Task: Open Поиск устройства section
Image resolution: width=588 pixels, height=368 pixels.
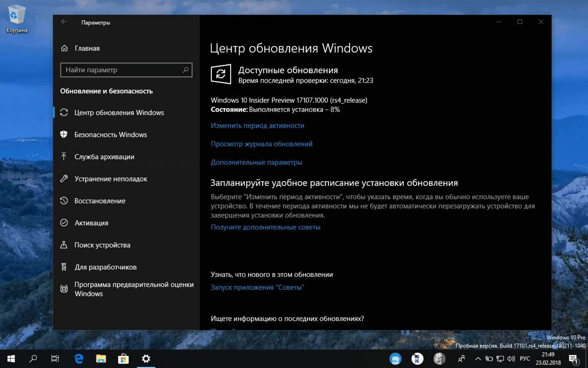Action: click(x=126, y=245)
